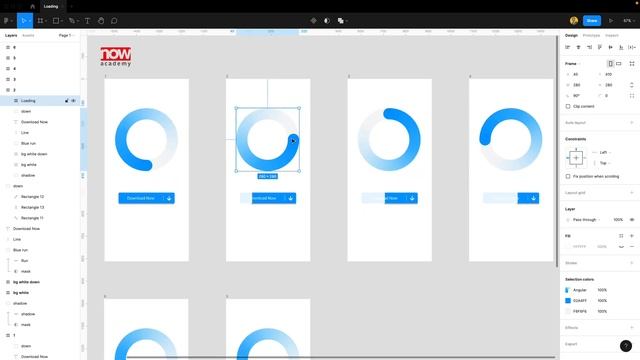Select the Comment tool
This screenshot has height=360, width=640.
coord(114,20)
